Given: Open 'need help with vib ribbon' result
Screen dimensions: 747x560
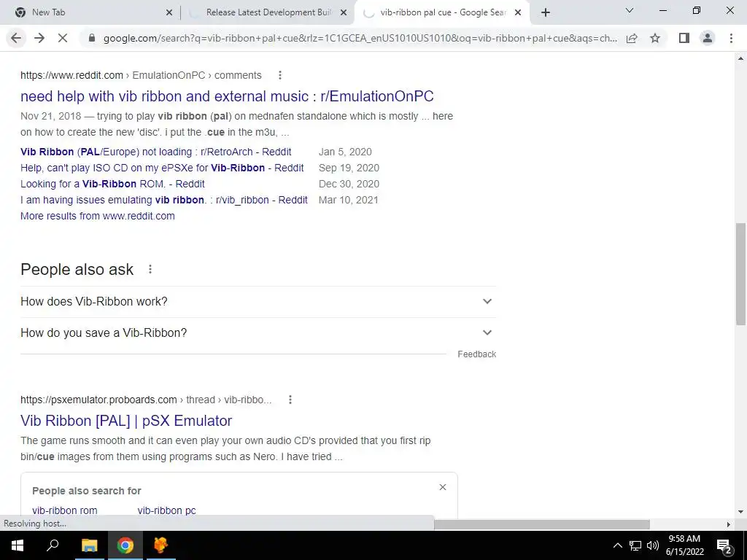Looking at the screenshot, I should [227, 96].
